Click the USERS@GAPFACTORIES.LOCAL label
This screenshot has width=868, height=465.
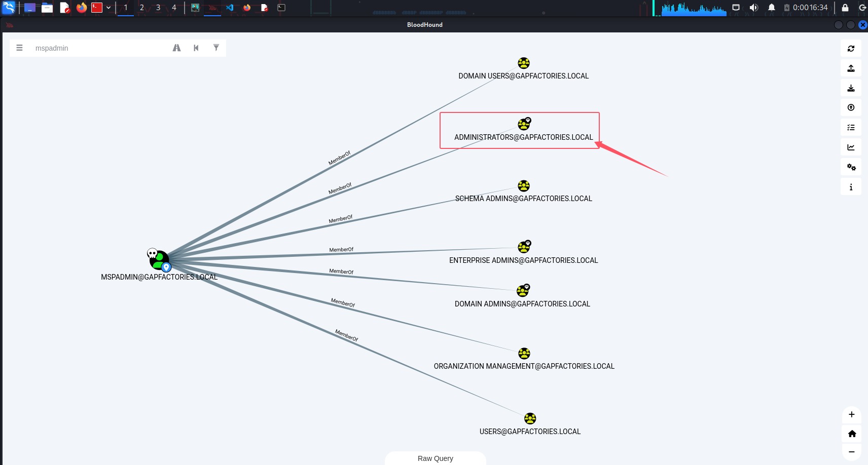(x=530, y=432)
